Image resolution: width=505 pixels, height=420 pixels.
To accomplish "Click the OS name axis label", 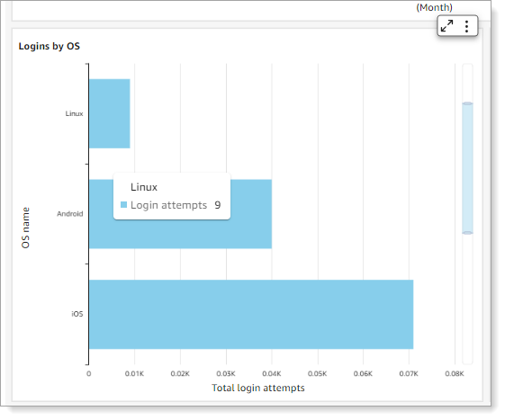I will (x=25, y=228).
